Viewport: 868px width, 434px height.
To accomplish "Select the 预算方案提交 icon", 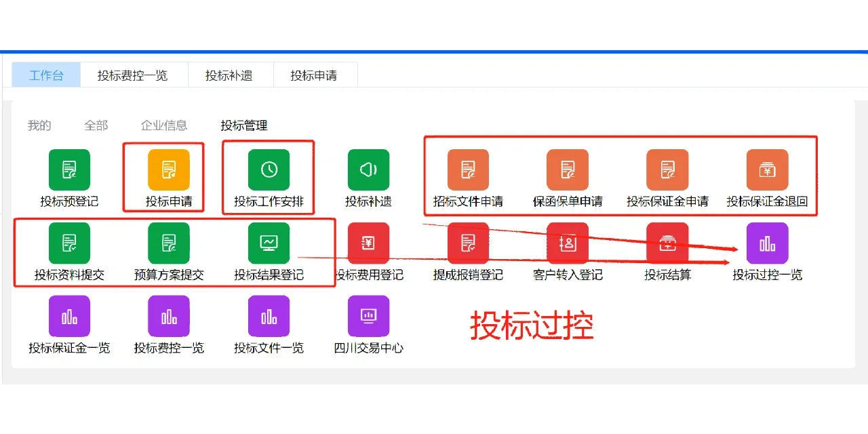I will [x=168, y=243].
